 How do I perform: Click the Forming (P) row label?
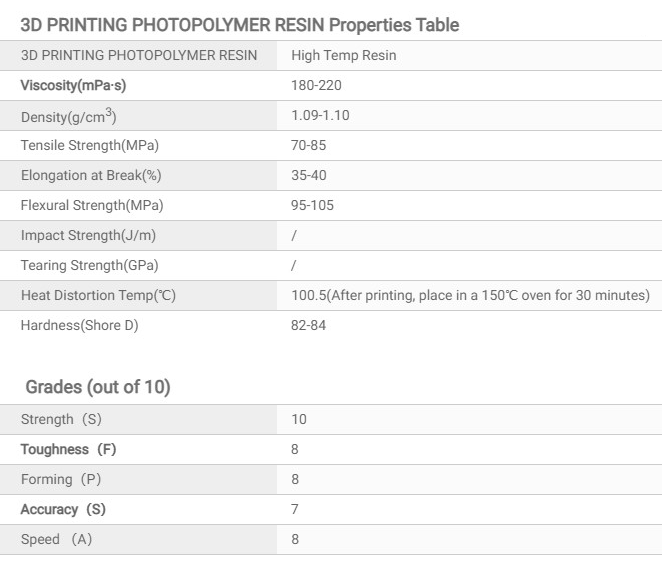tap(61, 479)
